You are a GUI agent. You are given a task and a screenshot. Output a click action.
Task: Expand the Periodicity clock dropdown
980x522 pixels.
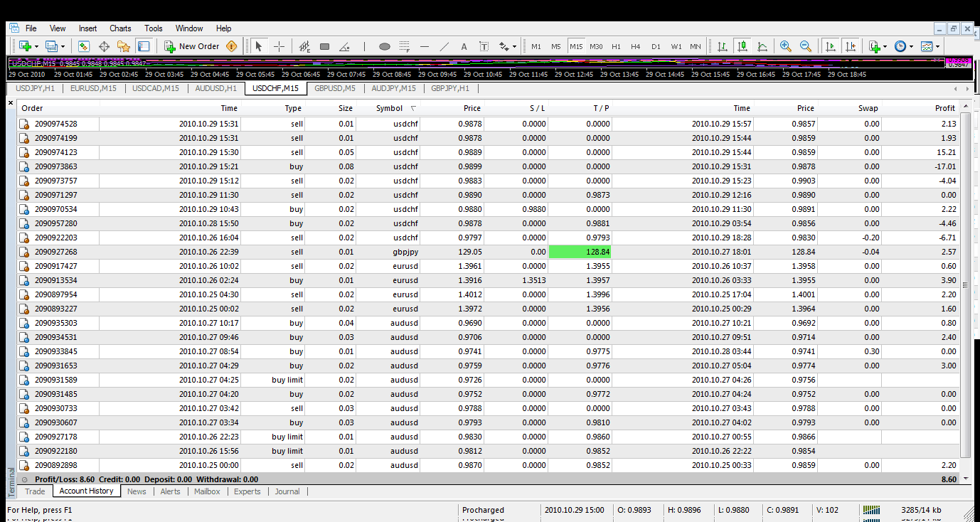[912, 47]
